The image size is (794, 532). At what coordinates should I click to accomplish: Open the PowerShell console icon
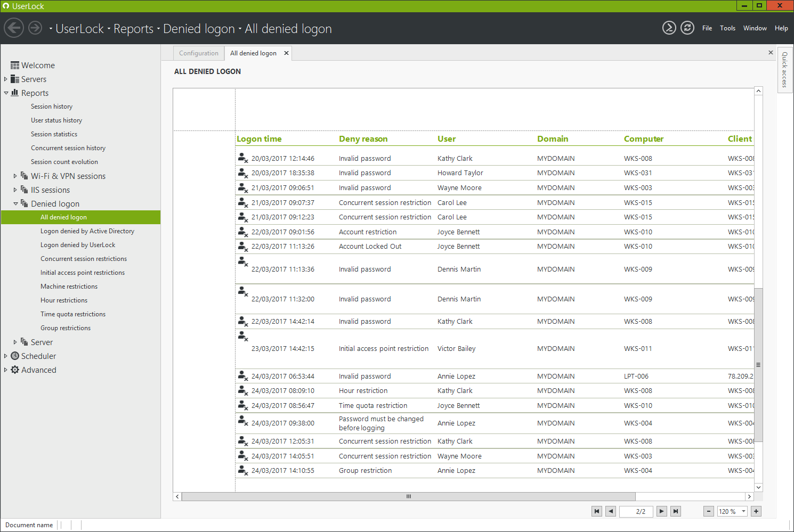pos(669,28)
